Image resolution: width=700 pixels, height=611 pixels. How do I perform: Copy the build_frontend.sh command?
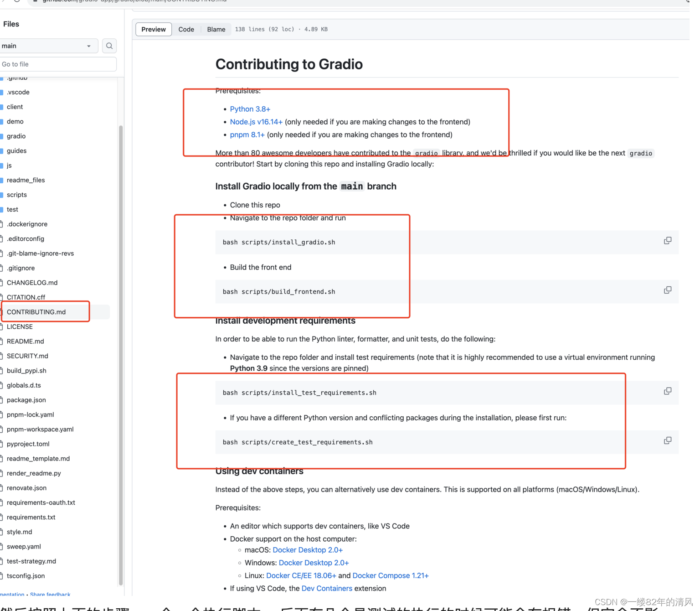coord(668,290)
